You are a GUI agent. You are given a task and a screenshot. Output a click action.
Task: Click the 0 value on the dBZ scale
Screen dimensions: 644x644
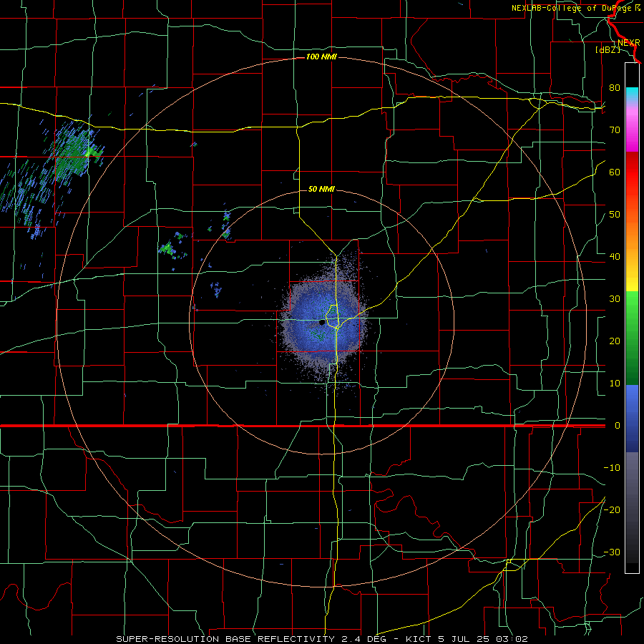pos(618,426)
